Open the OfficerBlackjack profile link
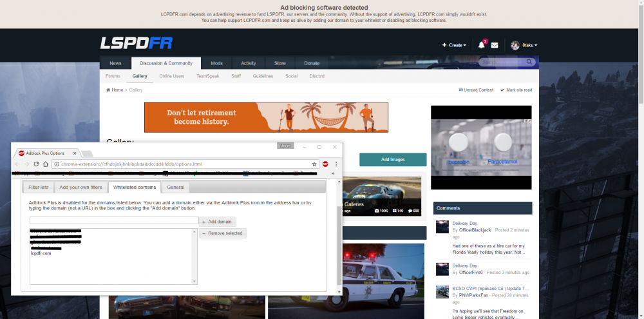The height and width of the screenshot is (319, 644). pos(475,230)
